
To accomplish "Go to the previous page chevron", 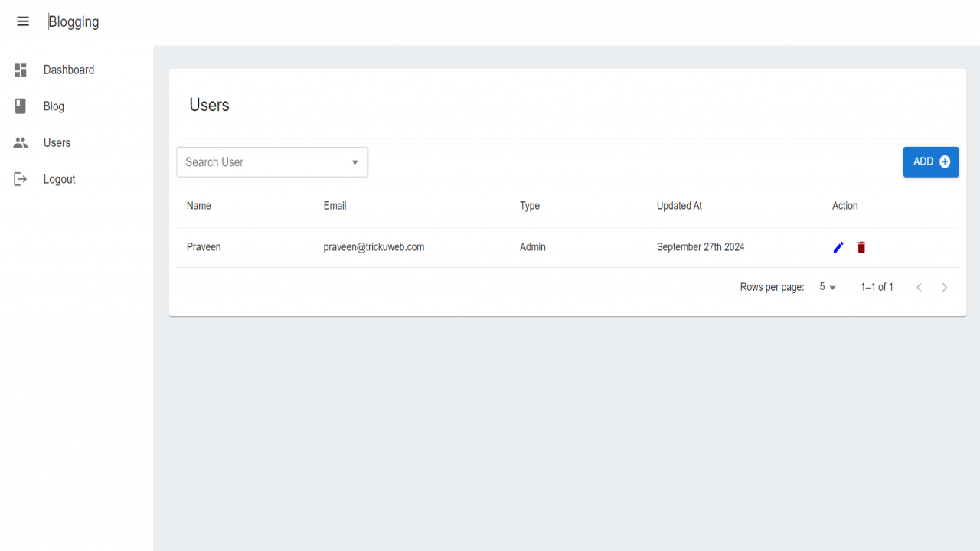I will click(x=919, y=287).
